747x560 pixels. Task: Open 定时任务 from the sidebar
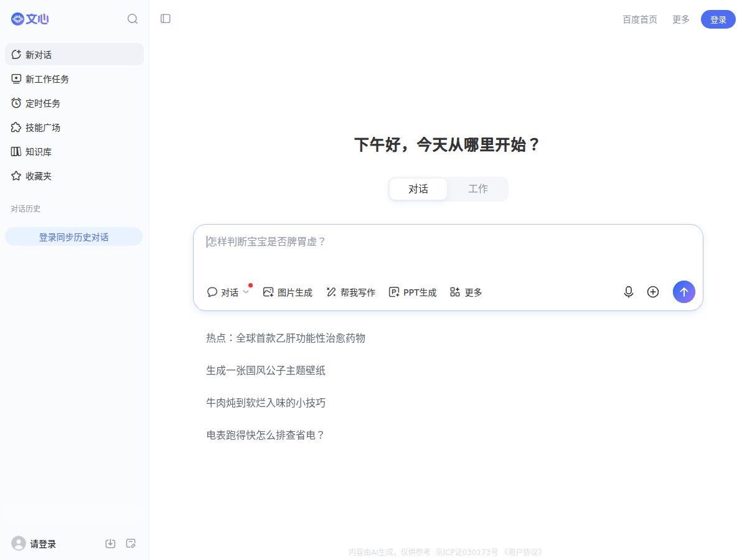point(74,103)
